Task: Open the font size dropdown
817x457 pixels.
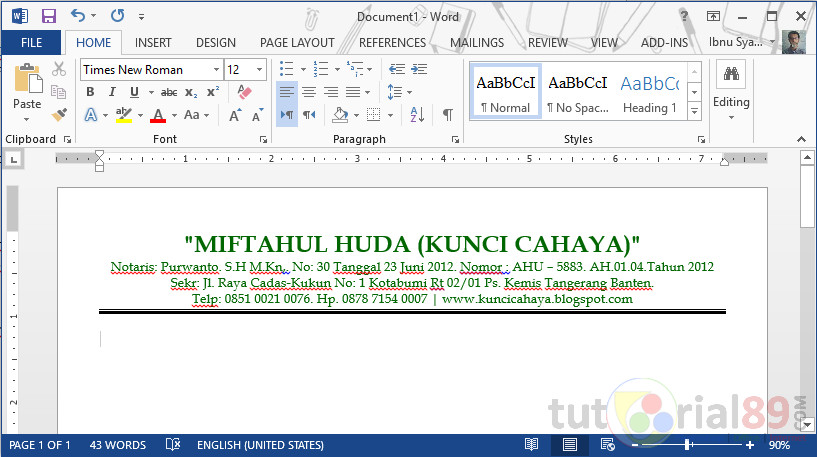Action: click(259, 70)
